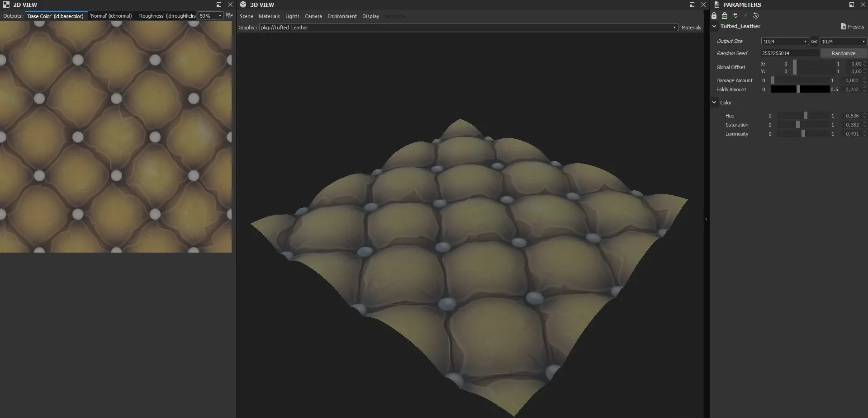868x418 pixels.
Task: Click the Saturation value stepper arrows
Action: (865, 125)
